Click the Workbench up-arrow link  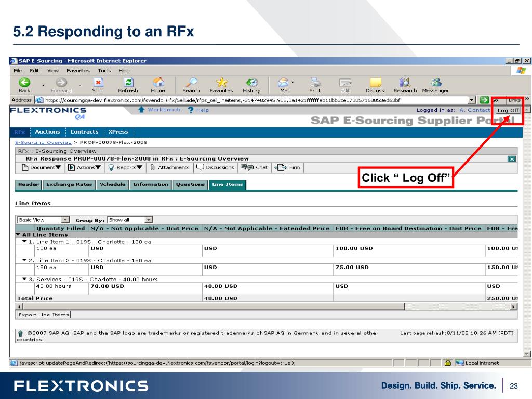tap(159, 110)
